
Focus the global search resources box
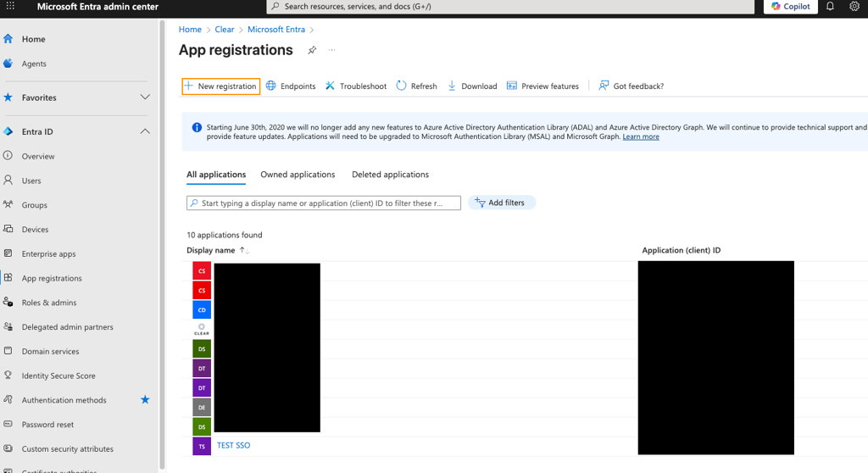click(x=510, y=6)
